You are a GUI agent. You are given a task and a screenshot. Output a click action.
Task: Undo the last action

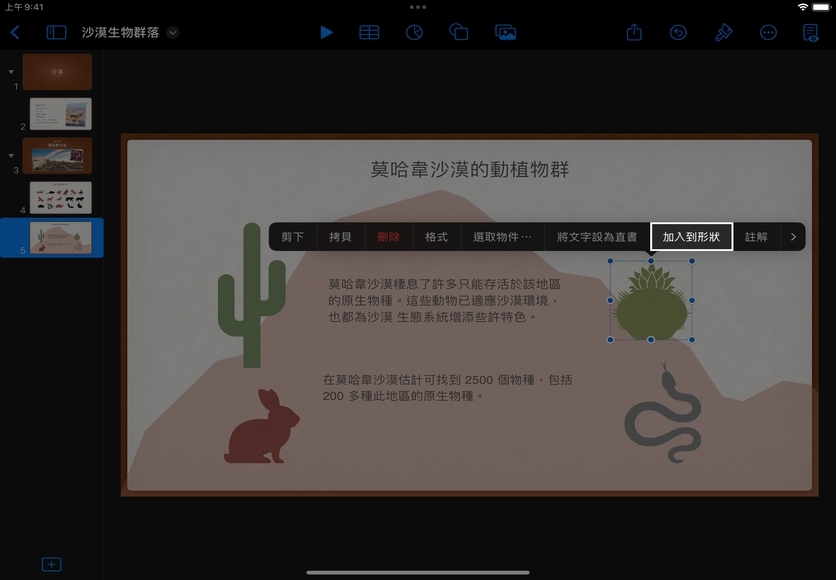[678, 32]
